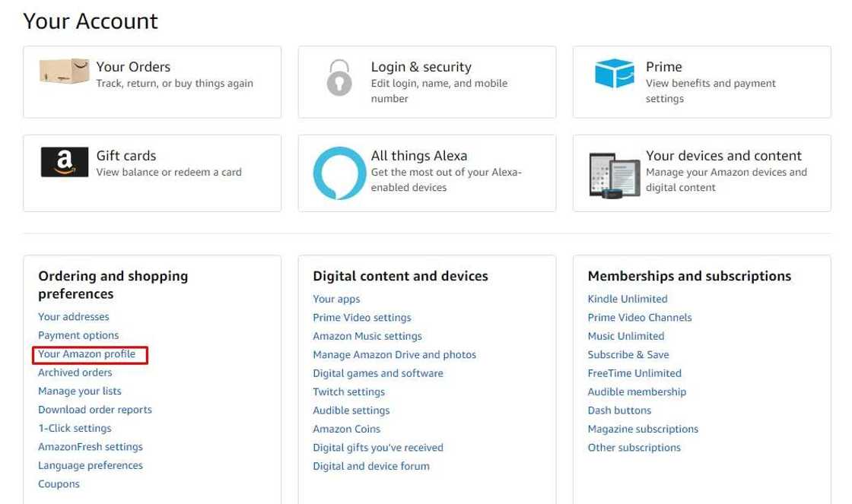Open Twitch settings link
Screen dimensions: 852x504
[348, 392]
